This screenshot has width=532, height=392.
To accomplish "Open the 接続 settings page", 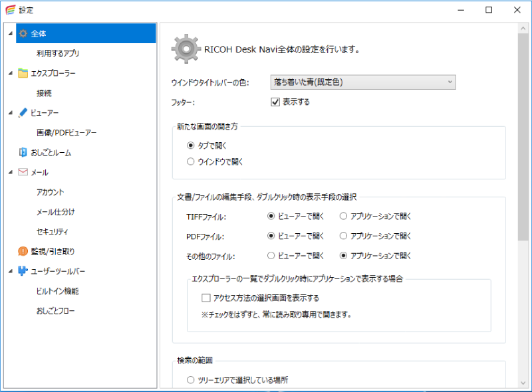I will (x=44, y=93).
